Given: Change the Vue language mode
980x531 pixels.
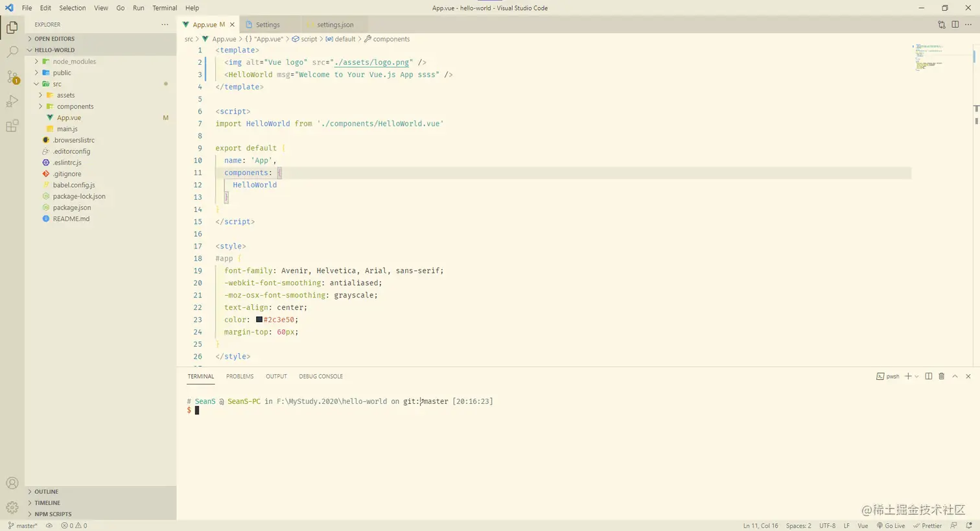Looking at the screenshot, I should (x=863, y=526).
